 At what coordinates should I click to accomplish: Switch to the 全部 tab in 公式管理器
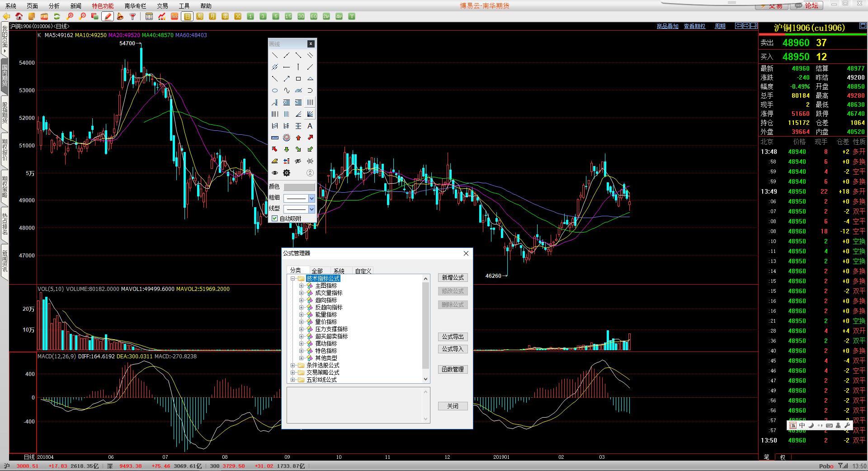tap(317, 271)
